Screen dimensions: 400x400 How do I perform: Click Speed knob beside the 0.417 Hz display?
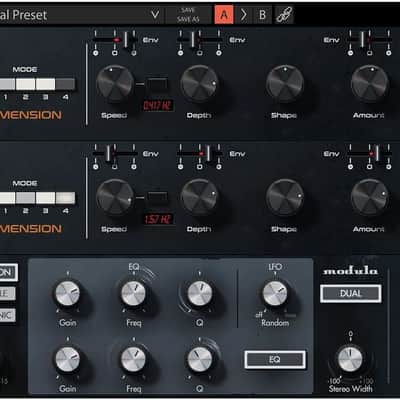(115, 84)
